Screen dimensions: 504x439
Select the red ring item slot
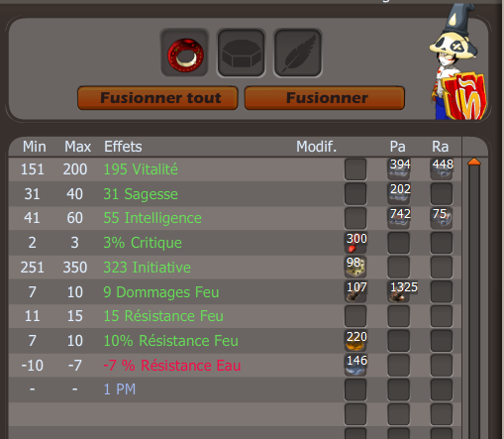click(x=185, y=54)
